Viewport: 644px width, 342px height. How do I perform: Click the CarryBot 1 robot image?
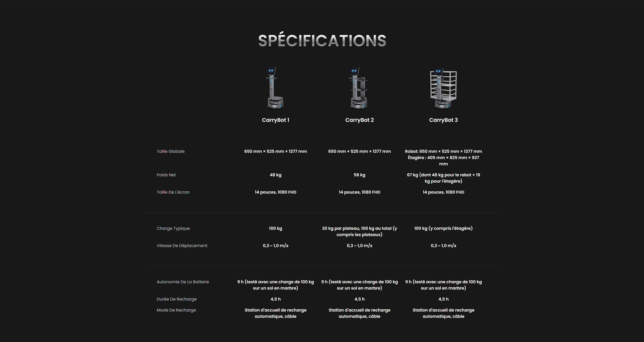(x=275, y=88)
